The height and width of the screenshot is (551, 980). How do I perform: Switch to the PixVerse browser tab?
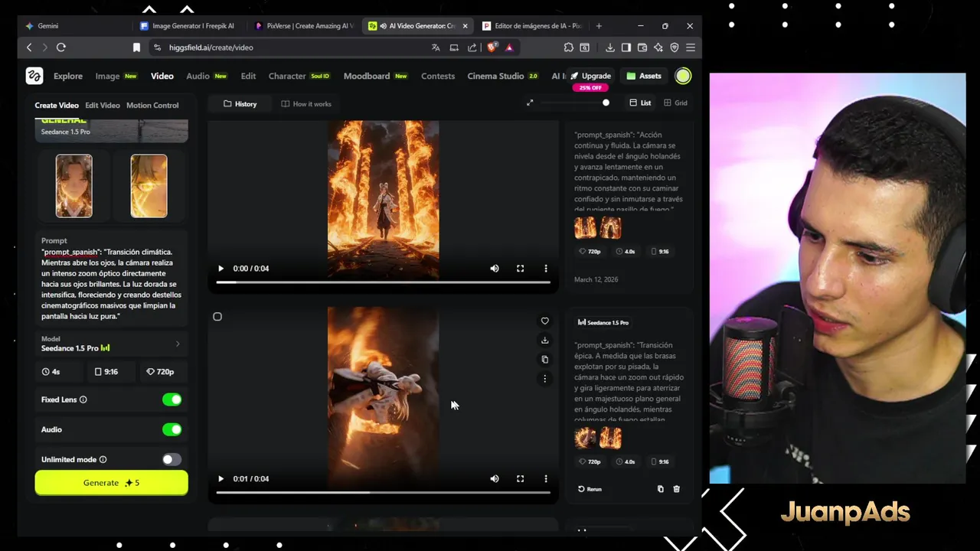point(302,26)
